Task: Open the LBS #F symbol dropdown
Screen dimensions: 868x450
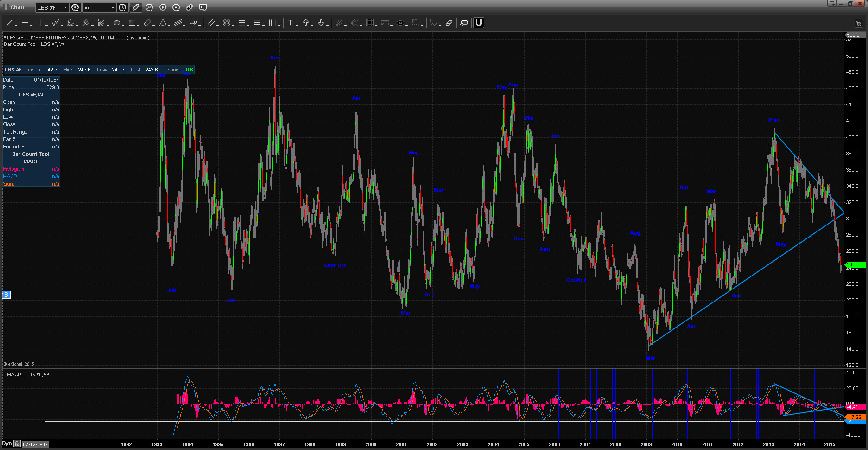Action: click(52, 7)
